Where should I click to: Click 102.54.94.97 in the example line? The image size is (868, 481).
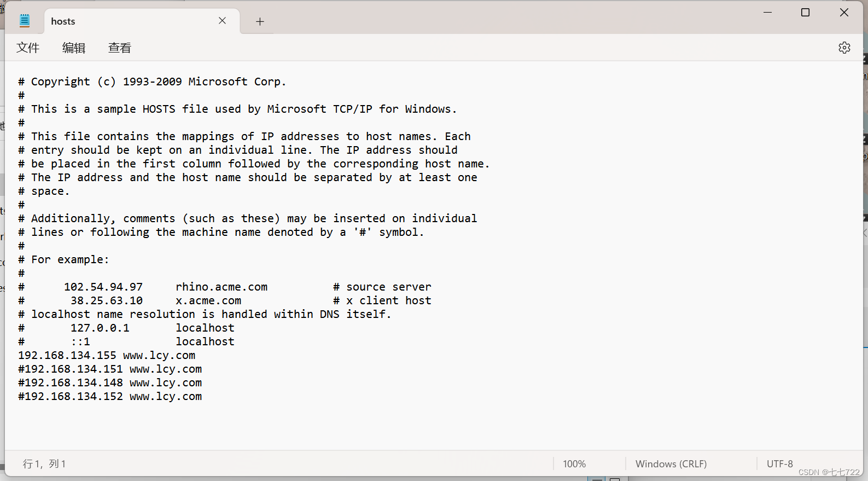click(x=103, y=287)
